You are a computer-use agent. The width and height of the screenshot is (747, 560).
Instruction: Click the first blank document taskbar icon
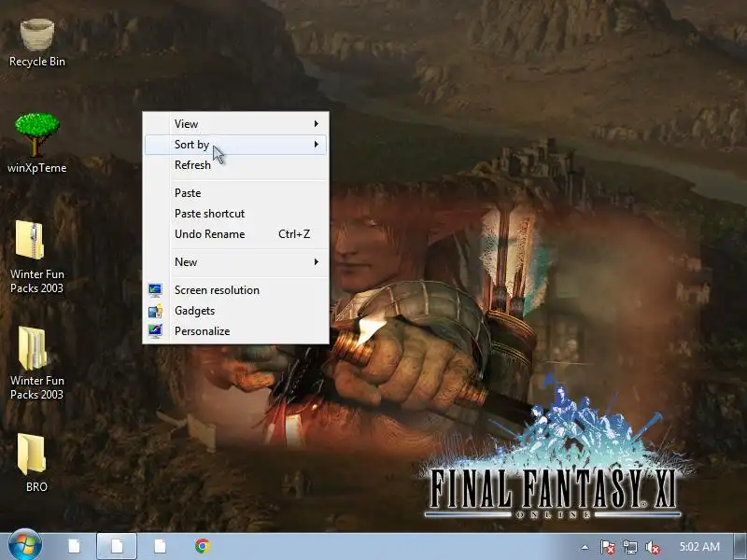click(75, 546)
